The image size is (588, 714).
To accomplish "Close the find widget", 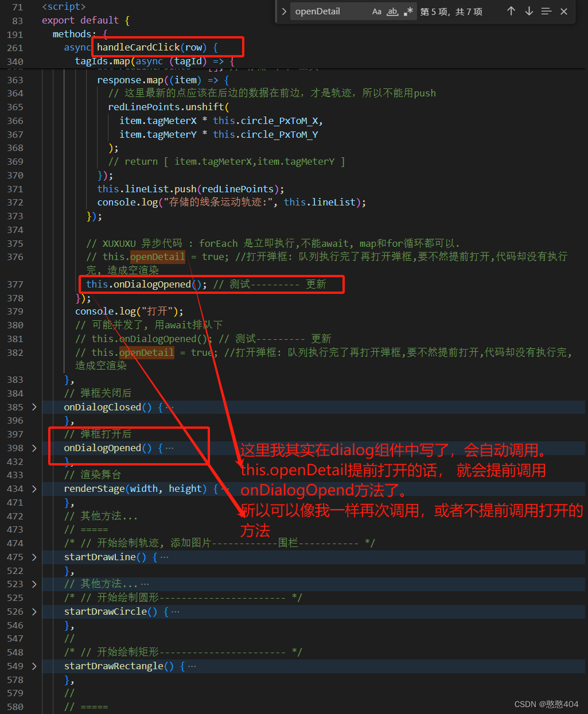I will point(563,11).
